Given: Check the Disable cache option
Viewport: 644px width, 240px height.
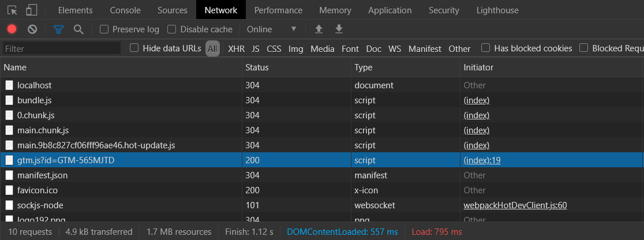Looking at the screenshot, I should 172,29.
